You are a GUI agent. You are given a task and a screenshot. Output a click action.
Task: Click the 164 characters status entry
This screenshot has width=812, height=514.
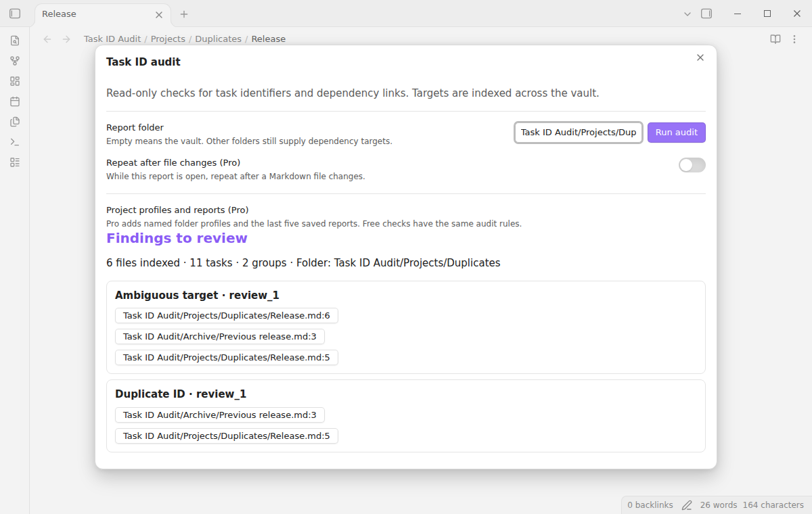(x=773, y=505)
